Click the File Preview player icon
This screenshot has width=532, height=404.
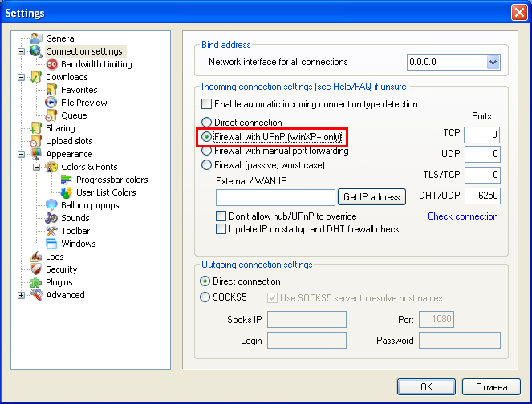point(51,103)
